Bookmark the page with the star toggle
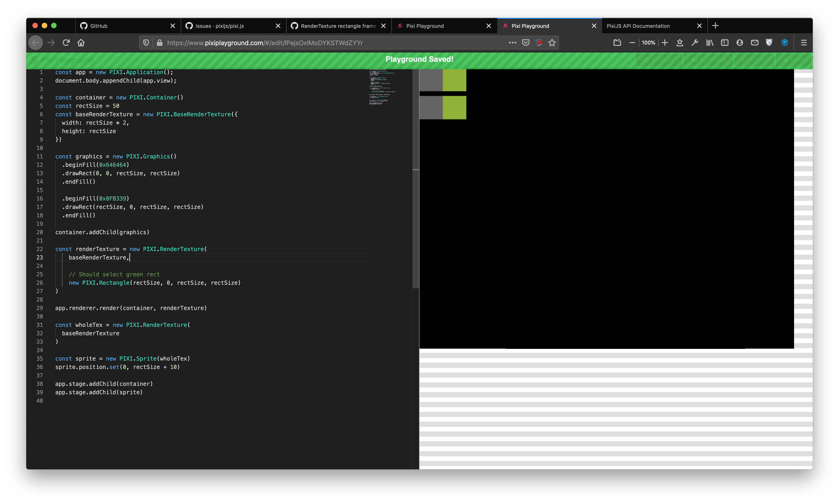This screenshot has height=504, width=839. (x=552, y=42)
